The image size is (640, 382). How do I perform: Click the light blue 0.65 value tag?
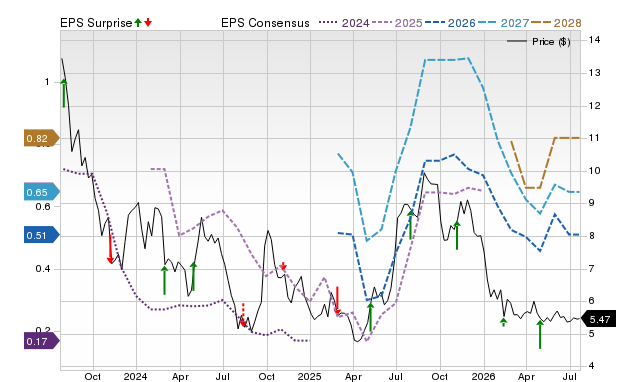pos(42,192)
